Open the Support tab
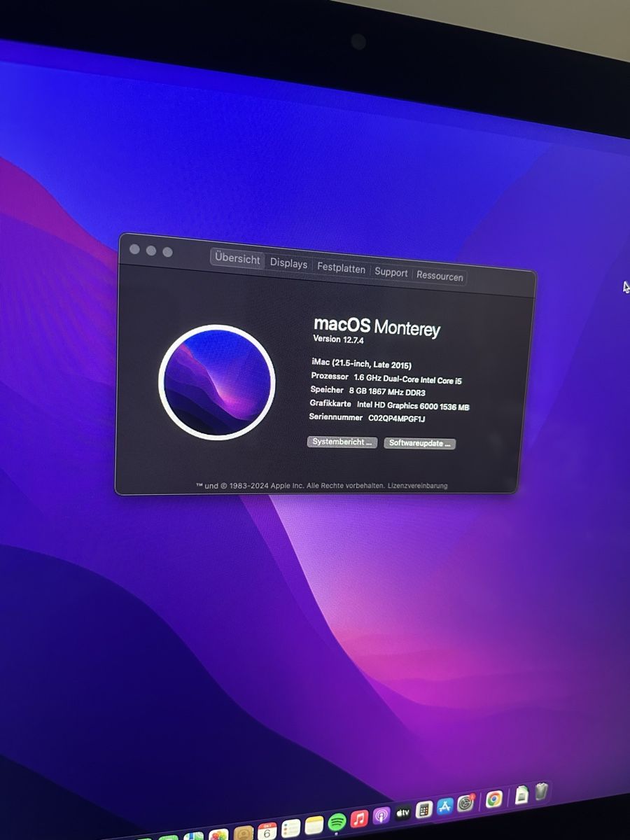 click(391, 272)
